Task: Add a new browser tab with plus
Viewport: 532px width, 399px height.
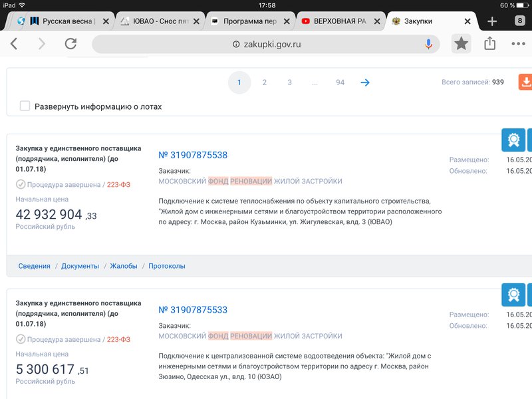Action: (492, 21)
